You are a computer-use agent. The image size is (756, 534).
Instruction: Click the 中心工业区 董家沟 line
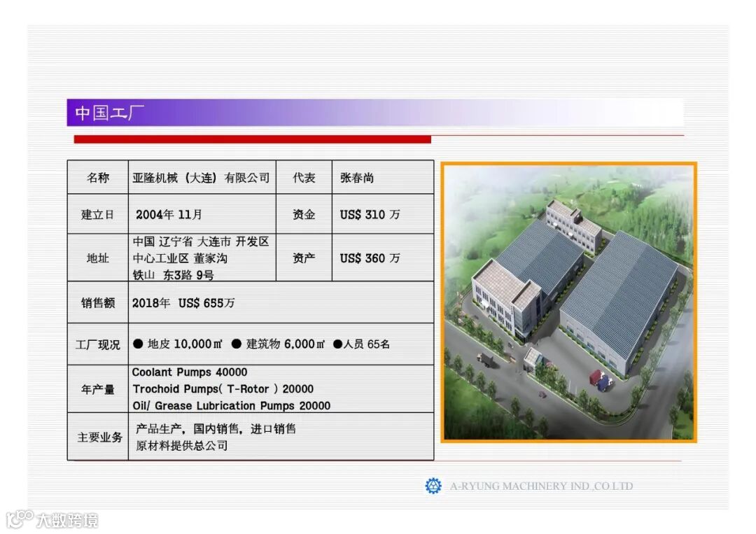181,258
